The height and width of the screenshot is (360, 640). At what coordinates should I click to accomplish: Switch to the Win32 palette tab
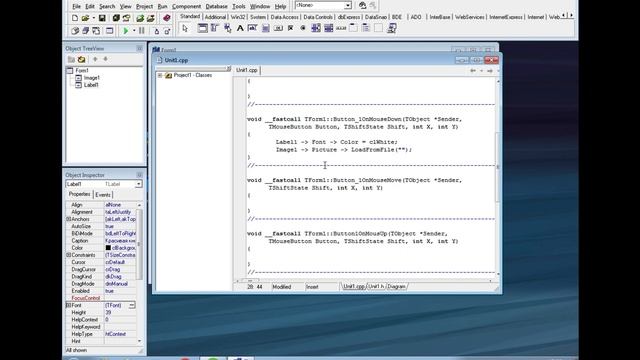(x=238, y=17)
